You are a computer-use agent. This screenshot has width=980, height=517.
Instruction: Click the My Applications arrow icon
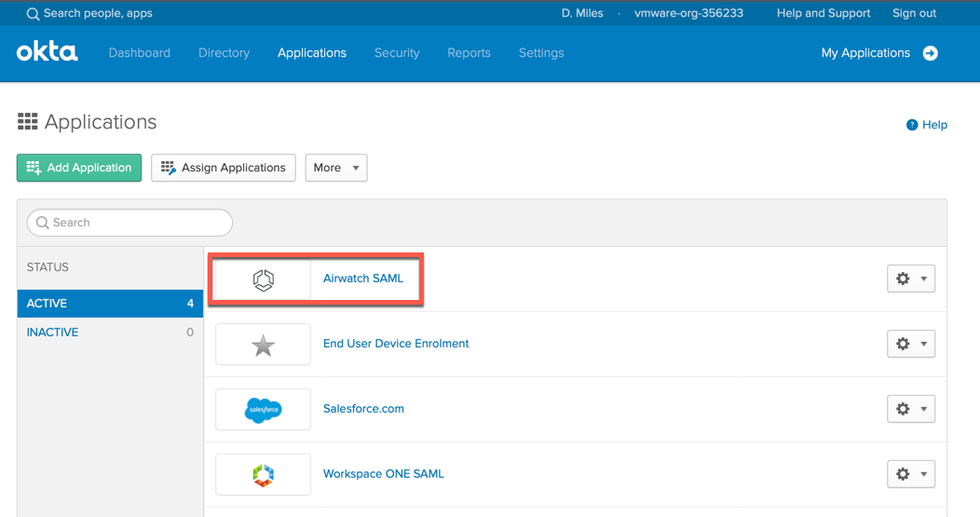click(x=930, y=53)
